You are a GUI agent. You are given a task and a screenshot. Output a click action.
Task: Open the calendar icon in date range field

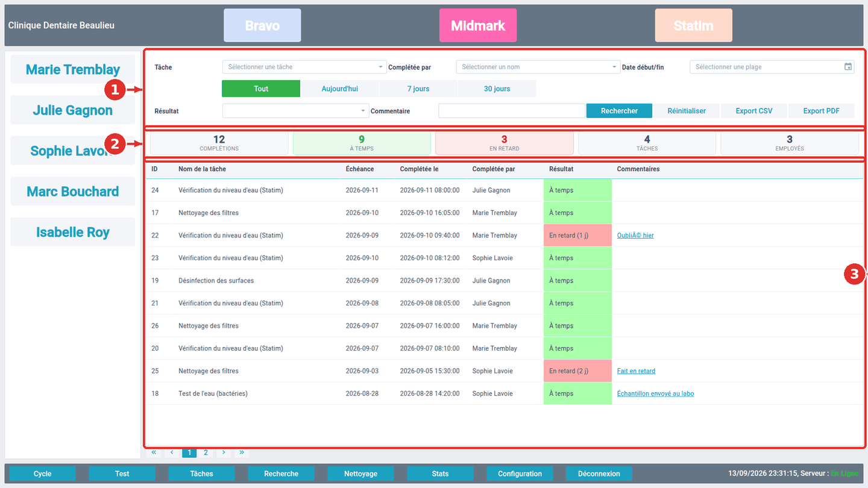coord(848,67)
